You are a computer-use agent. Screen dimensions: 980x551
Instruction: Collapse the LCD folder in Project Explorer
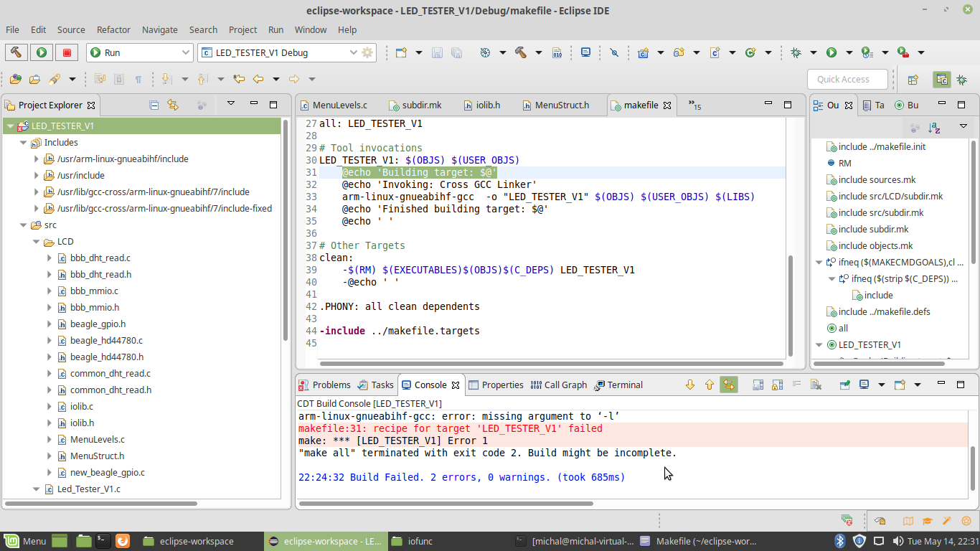click(x=37, y=242)
